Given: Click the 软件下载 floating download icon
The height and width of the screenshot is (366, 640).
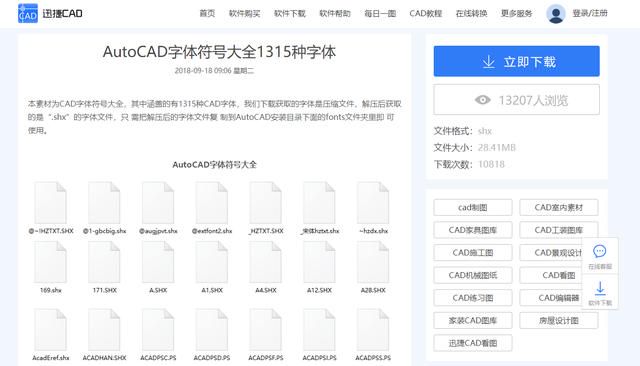Looking at the screenshot, I should (600, 288).
